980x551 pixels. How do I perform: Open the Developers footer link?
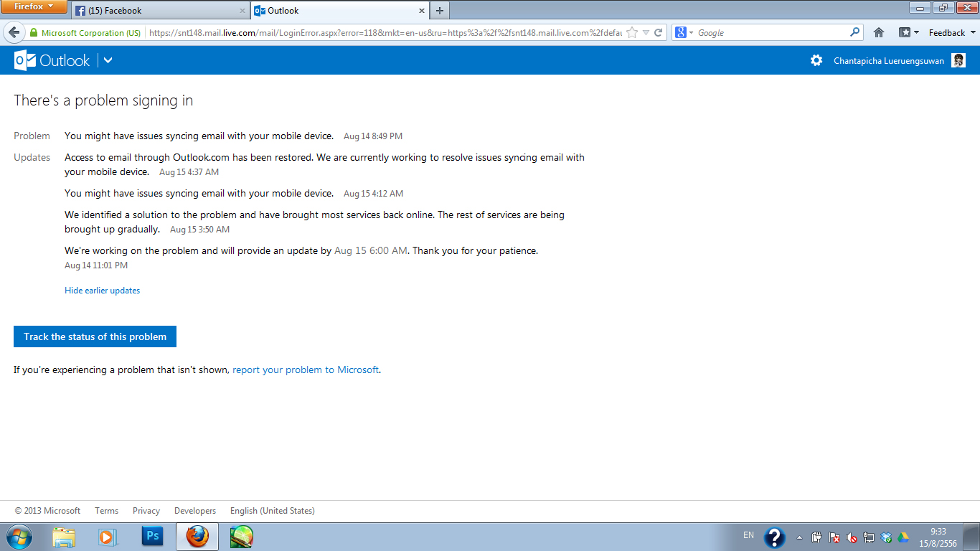[x=195, y=511]
